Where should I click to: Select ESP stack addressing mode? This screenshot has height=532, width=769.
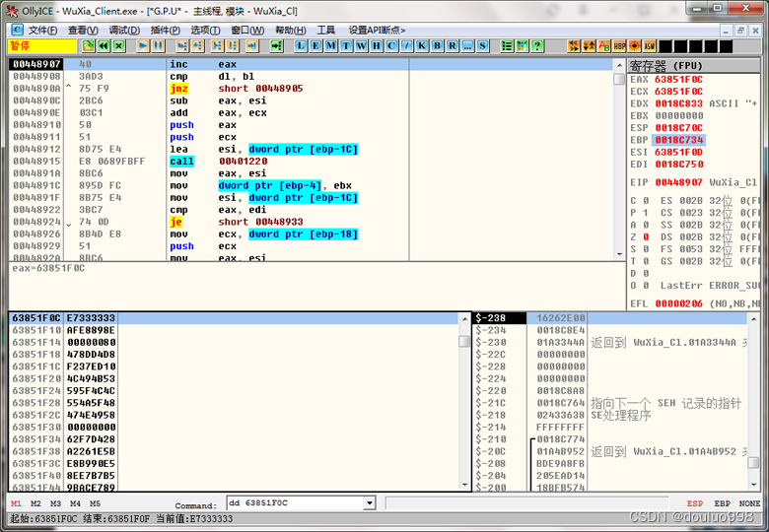(694, 503)
